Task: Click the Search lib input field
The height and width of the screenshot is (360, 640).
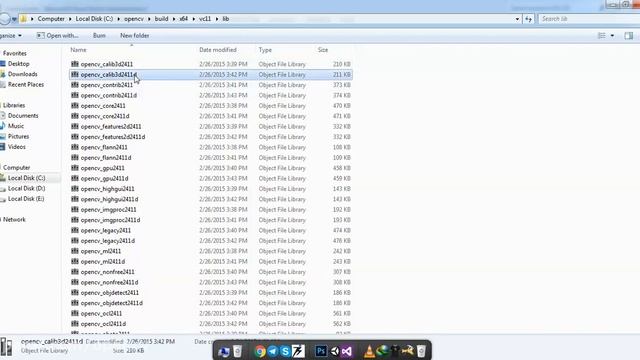Action: (588, 19)
